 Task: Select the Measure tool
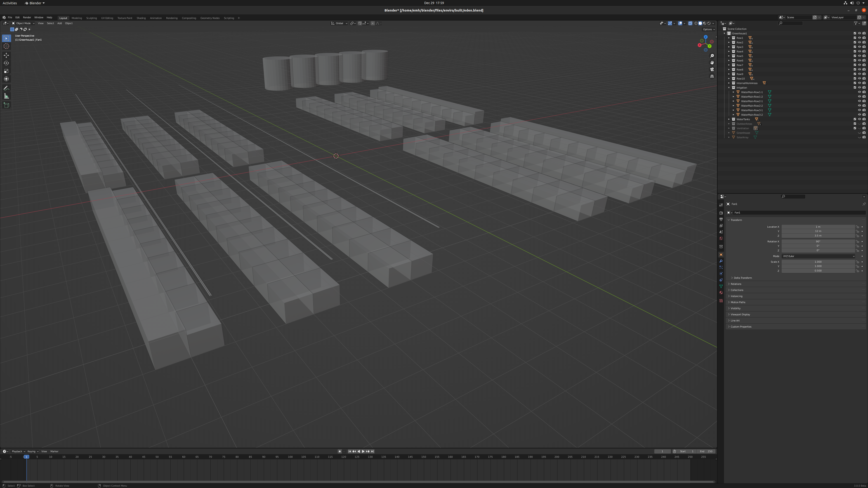(x=6, y=96)
